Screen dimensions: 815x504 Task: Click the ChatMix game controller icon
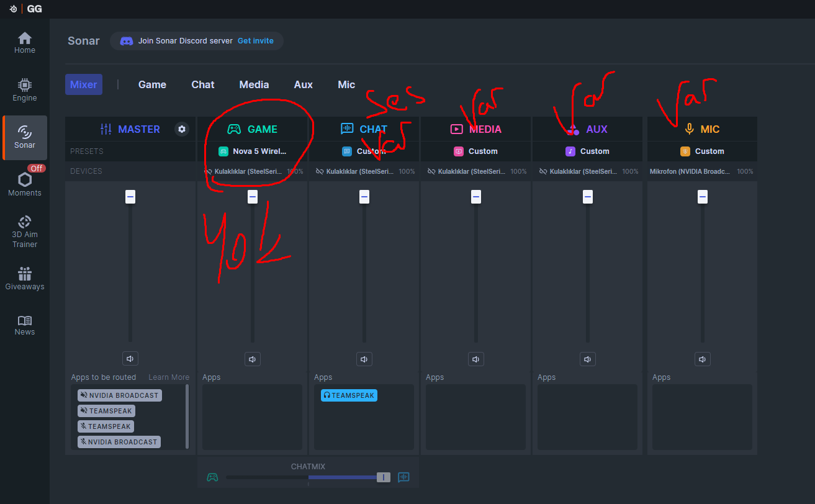pyautogui.click(x=212, y=477)
